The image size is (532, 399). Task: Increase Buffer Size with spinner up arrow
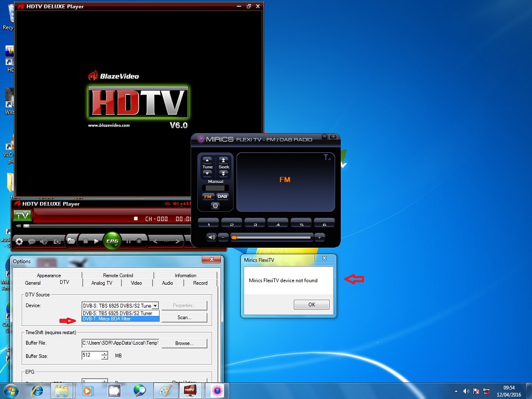coord(105,353)
